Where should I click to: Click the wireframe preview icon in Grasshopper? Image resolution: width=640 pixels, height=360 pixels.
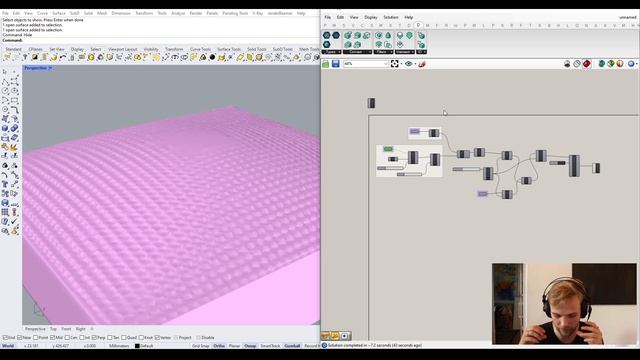[x=577, y=64]
